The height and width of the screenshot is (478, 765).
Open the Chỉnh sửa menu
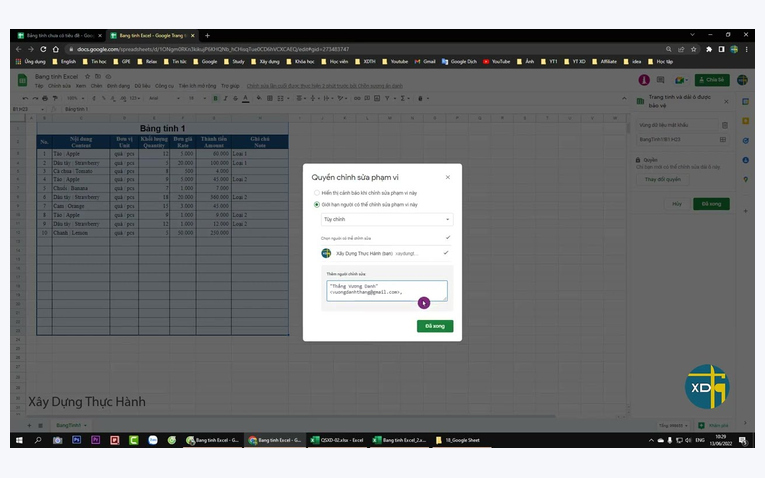click(59, 86)
